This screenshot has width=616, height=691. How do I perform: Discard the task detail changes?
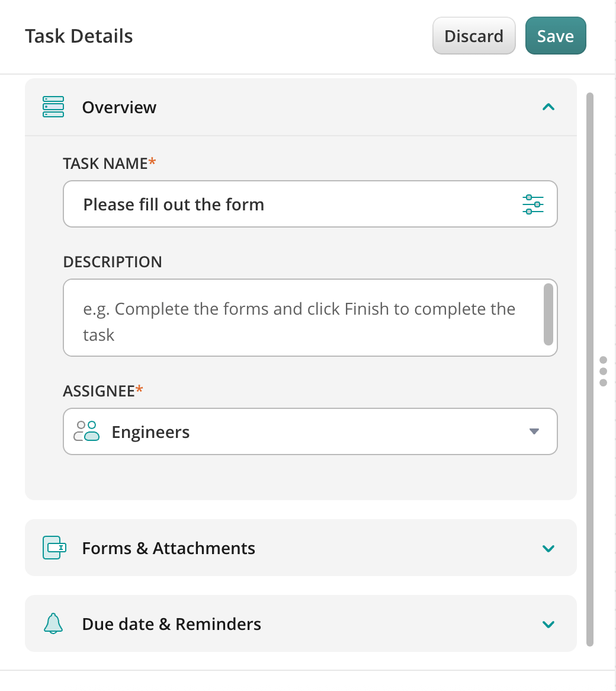tap(474, 36)
